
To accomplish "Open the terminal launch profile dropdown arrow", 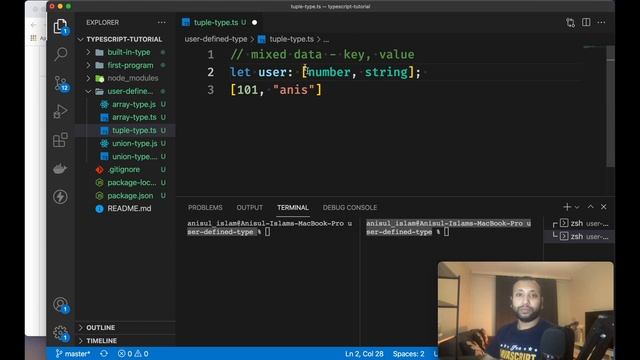I will [x=577, y=207].
